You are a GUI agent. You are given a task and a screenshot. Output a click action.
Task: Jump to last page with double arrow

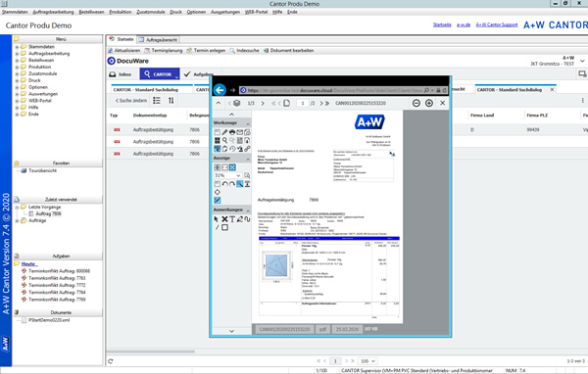click(327, 103)
